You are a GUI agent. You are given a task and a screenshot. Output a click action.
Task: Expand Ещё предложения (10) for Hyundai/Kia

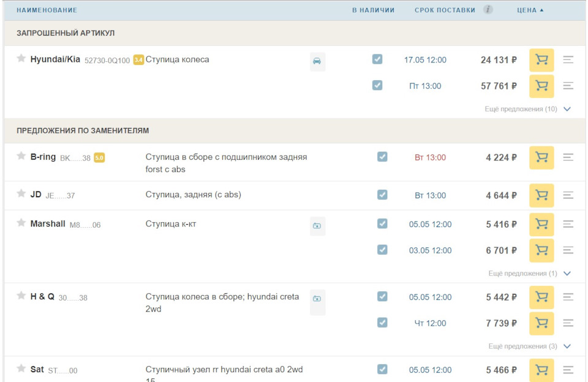point(527,109)
